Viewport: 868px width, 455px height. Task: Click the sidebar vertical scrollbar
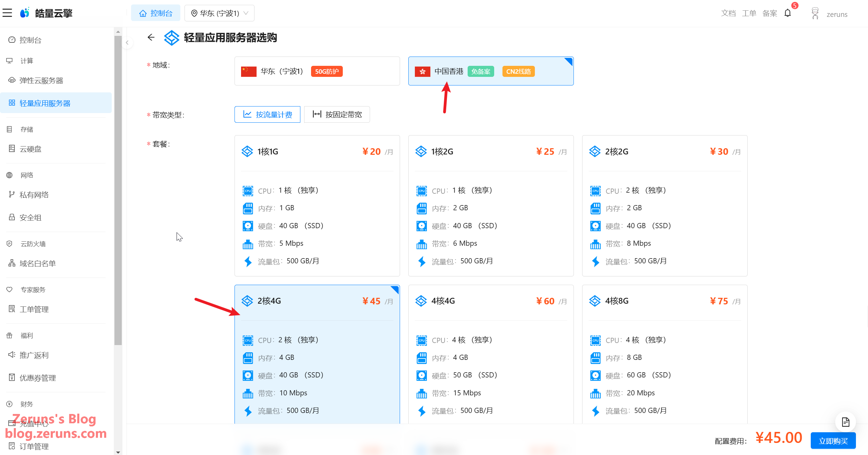[x=118, y=190]
